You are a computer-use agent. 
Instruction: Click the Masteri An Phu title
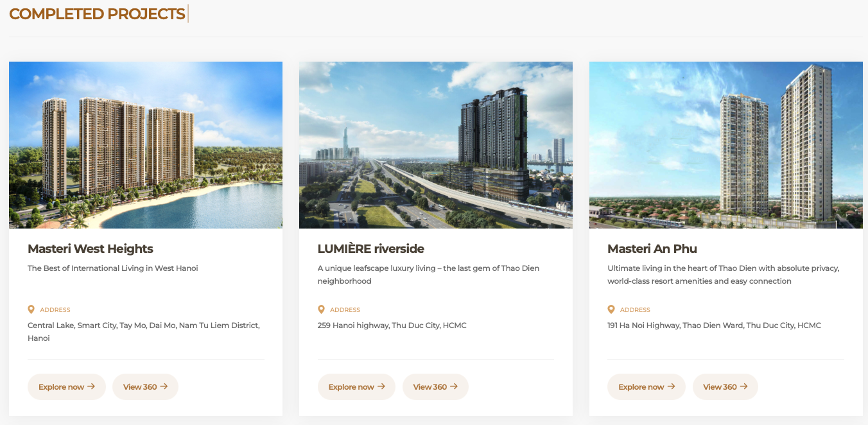tap(652, 248)
